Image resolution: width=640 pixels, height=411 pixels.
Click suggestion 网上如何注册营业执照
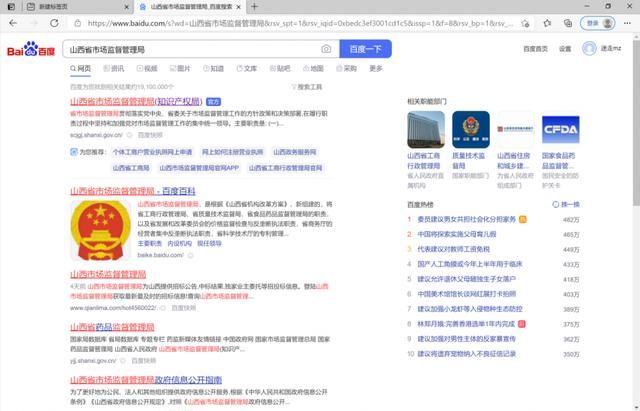click(x=233, y=152)
